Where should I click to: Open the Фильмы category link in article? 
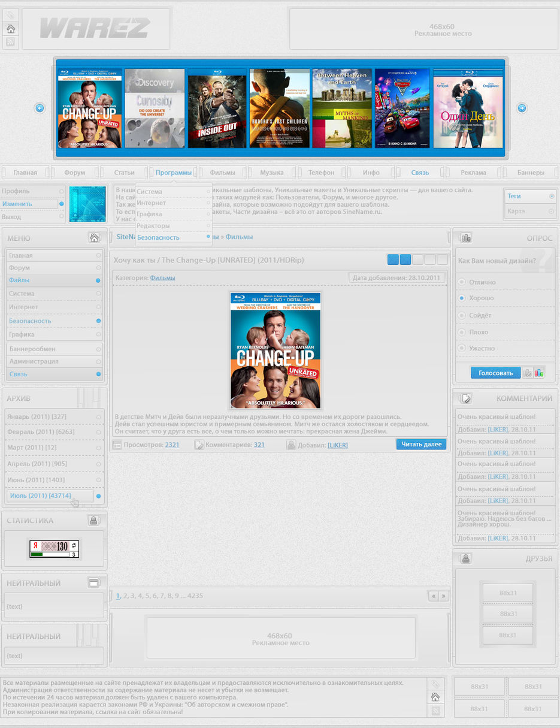[x=162, y=277]
